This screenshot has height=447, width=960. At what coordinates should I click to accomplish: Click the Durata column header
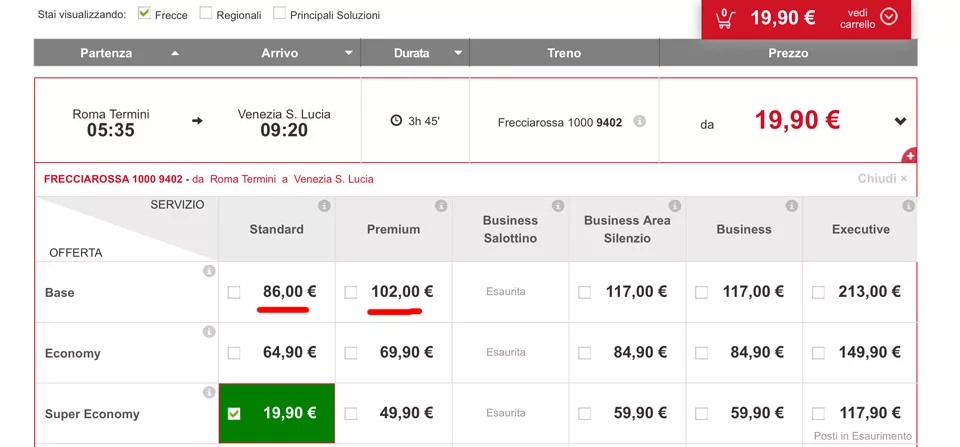coord(411,53)
